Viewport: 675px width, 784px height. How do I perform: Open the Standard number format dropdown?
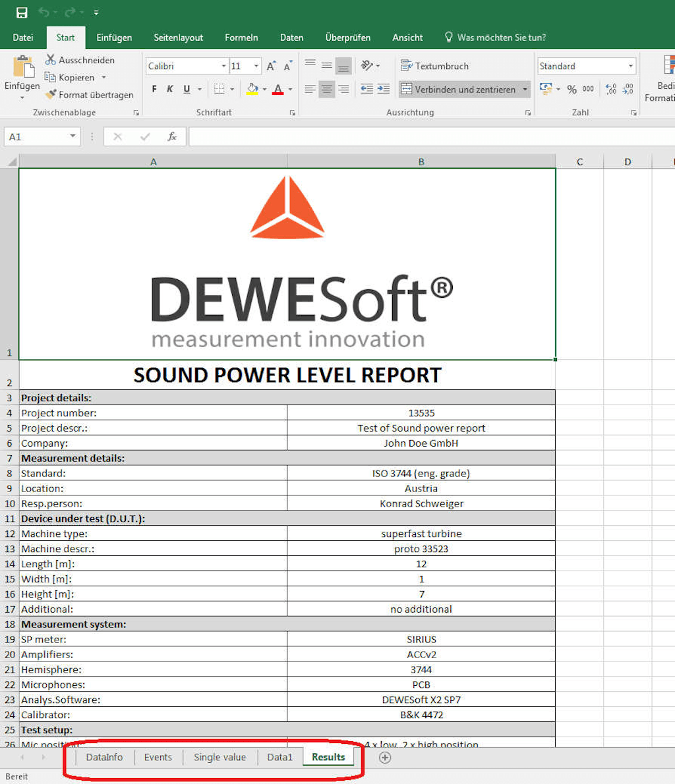pyautogui.click(x=630, y=66)
